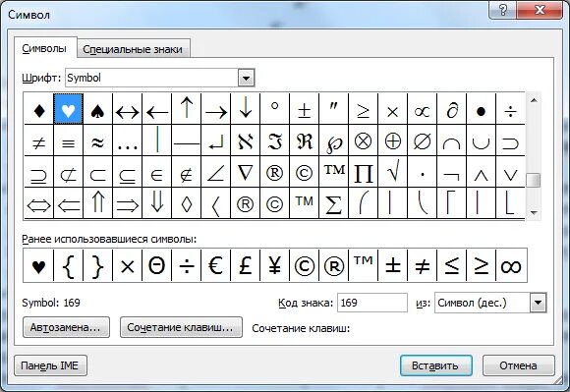Choose the partial derivative ∂ symbol

[x=451, y=109]
